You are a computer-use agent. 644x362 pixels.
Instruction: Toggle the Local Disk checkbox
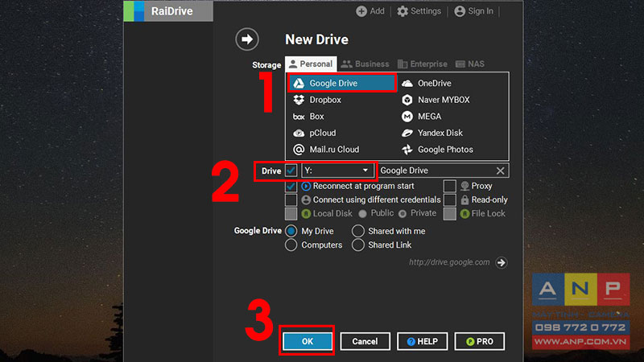pos(291,213)
